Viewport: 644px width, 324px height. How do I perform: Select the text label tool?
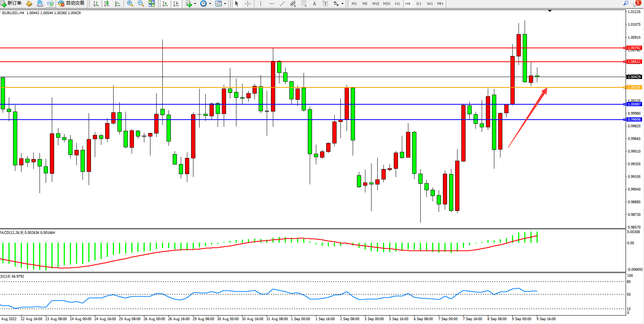tap(325, 3)
